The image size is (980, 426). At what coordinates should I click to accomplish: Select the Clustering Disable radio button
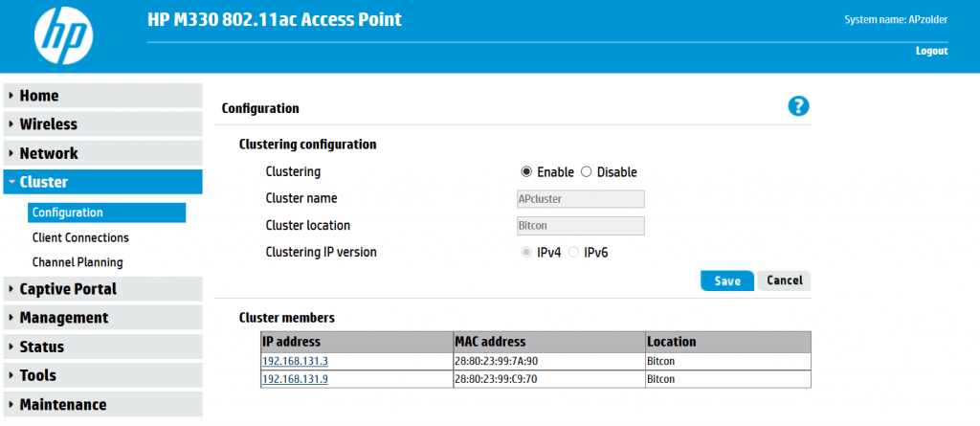586,172
